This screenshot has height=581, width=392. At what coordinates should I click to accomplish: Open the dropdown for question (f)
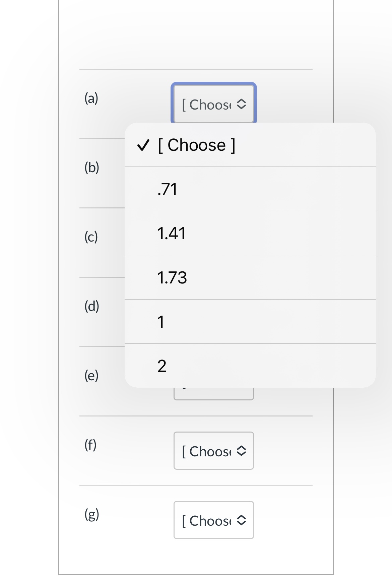point(213,451)
